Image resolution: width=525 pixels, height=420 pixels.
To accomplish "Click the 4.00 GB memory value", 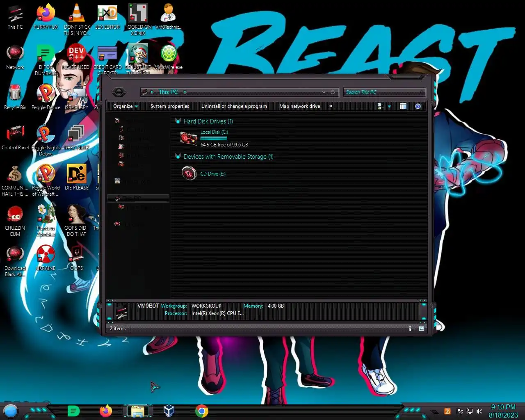I will click(276, 306).
